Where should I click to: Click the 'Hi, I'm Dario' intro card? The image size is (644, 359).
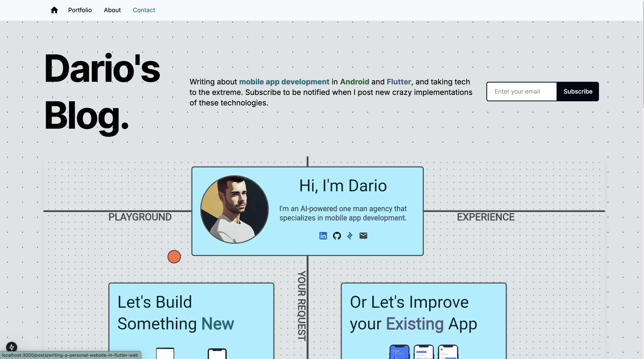[x=307, y=211]
